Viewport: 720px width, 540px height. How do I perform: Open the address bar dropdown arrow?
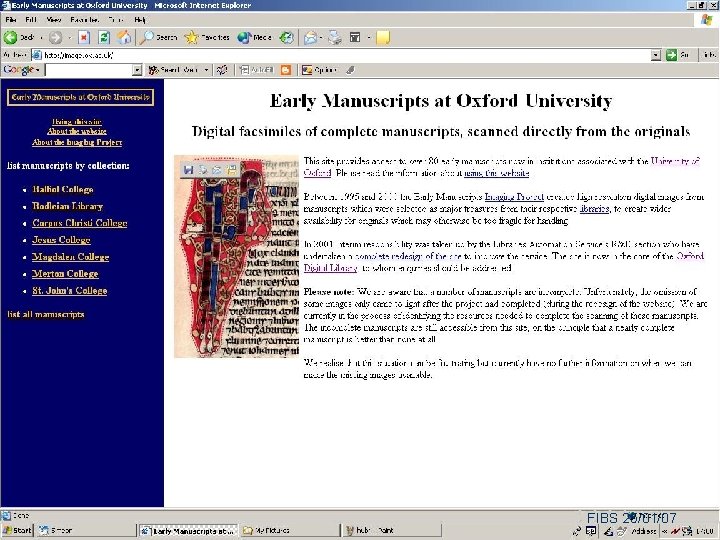656,55
